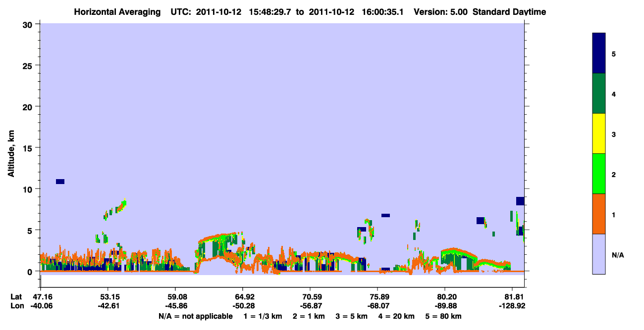Click 'Standard Daytime' in the title
Screen dimensions: 644x330
[509, 12]
